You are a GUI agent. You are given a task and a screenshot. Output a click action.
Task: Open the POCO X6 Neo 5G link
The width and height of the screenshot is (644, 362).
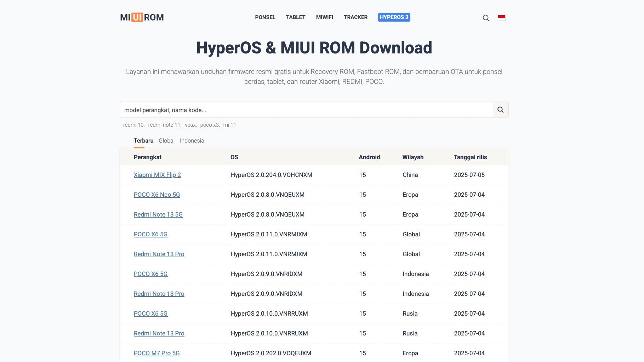157,195
